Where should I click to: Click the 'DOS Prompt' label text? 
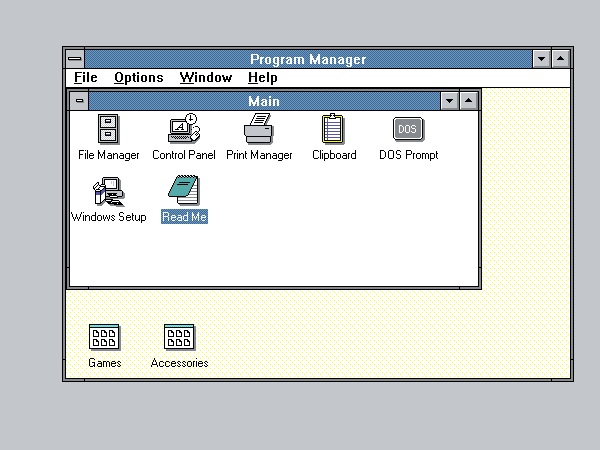pos(408,155)
